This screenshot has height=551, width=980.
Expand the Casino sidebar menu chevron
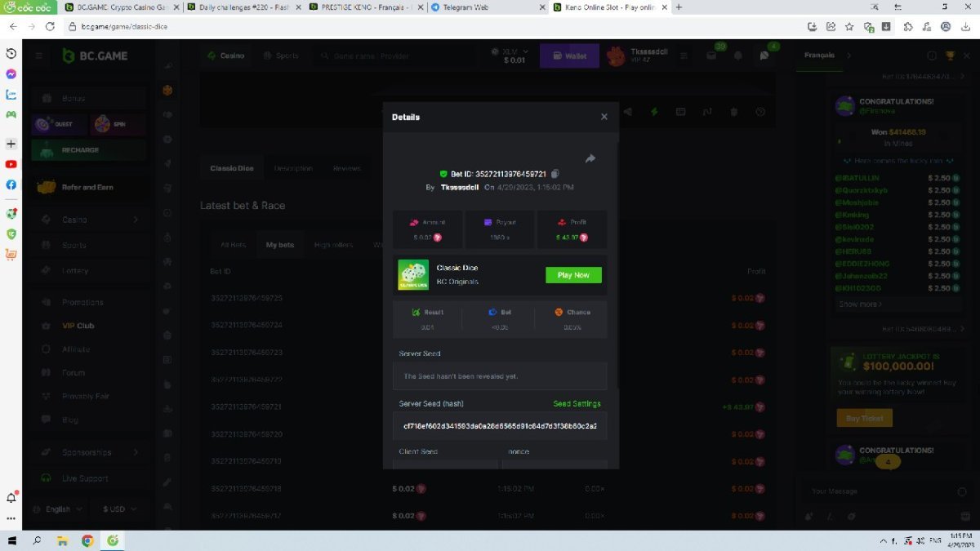(x=136, y=220)
